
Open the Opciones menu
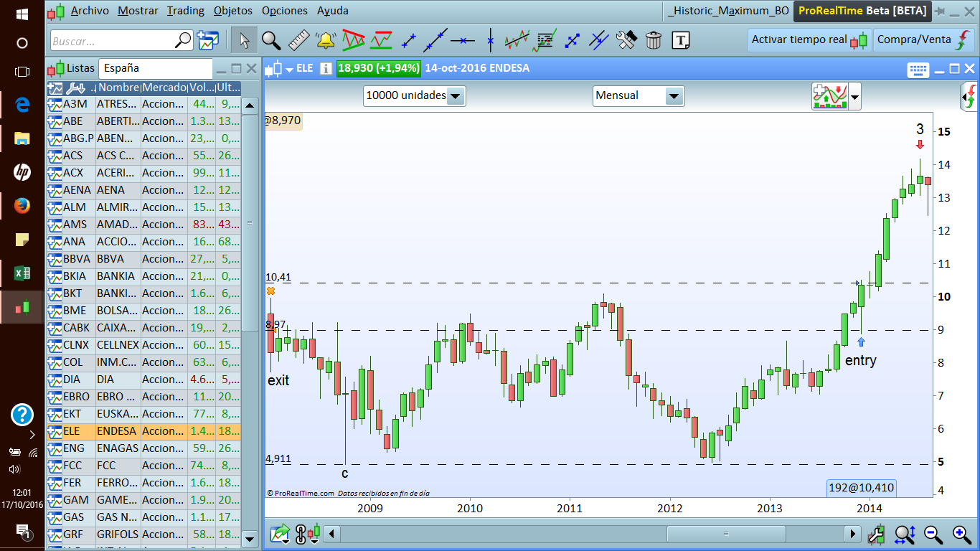click(285, 11)
